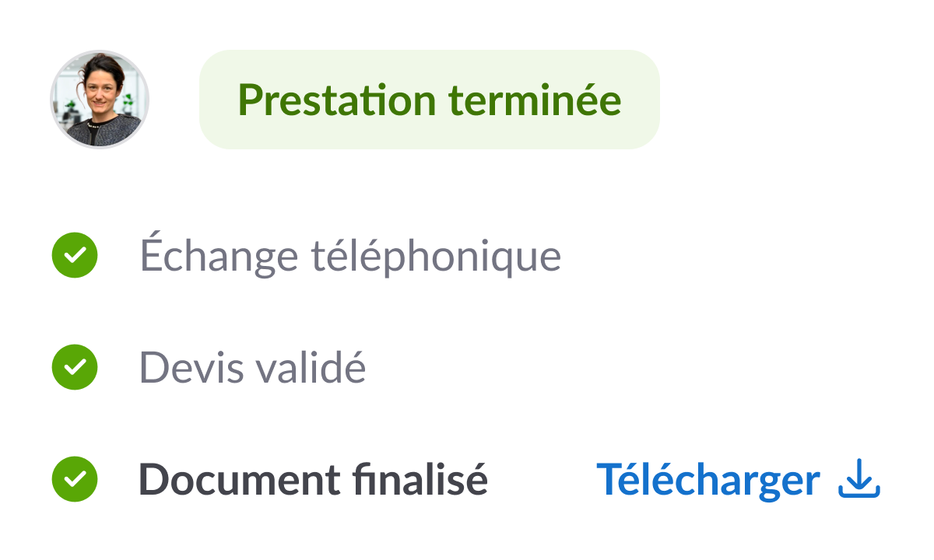Select the Document finalisé step label
The image size is (934, 560).
pos(313,479)
